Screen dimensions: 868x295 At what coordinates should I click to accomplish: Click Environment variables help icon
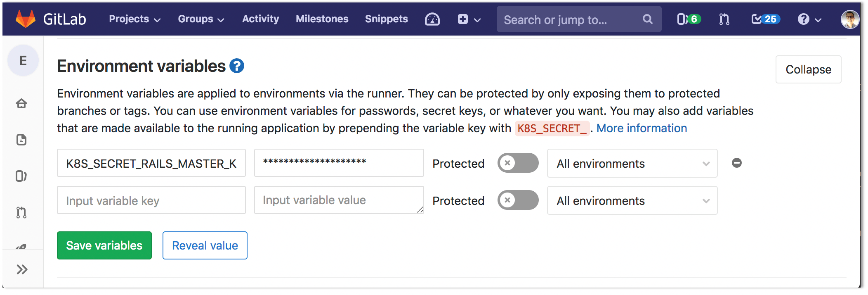click(x=237, y=66)
